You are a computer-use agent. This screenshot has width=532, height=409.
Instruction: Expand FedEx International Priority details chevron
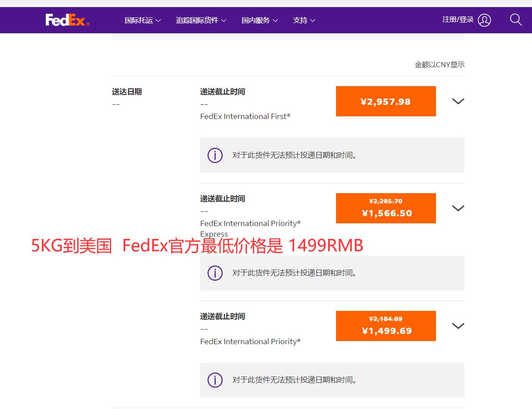[458, 326]
